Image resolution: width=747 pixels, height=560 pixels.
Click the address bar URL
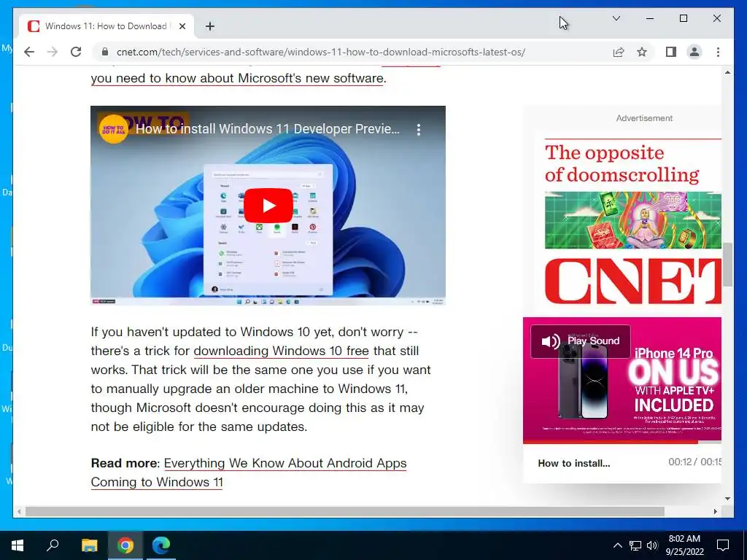pyautogui.click(x=321, y=52)
